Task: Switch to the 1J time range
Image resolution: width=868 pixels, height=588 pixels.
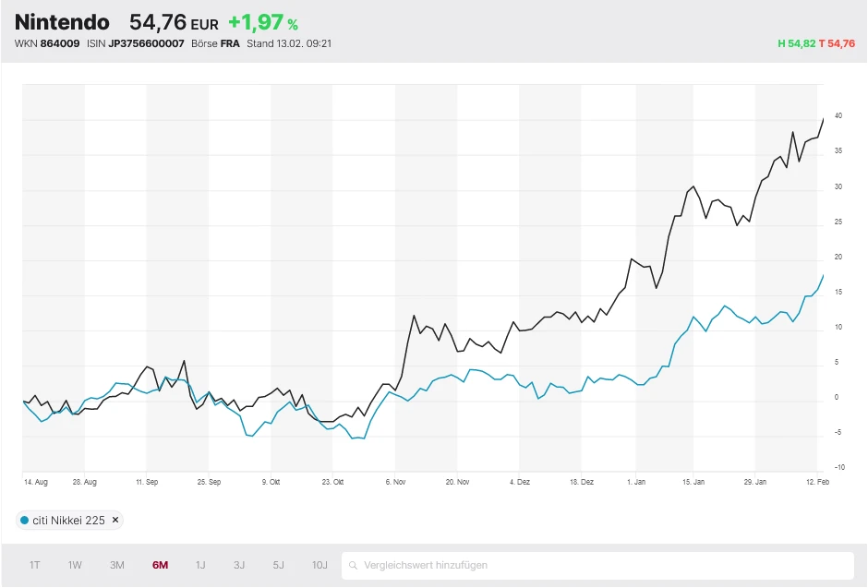Action: click(200, 565)
